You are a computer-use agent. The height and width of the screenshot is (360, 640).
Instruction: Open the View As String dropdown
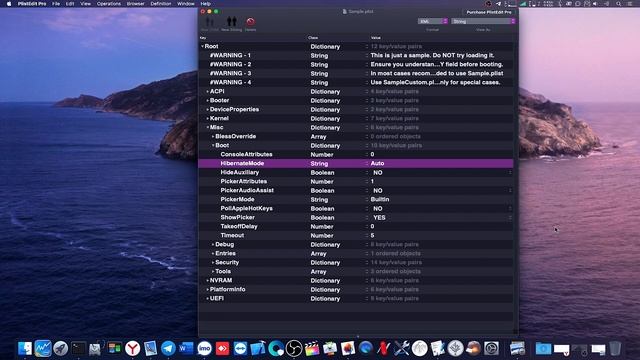click(x=483, y=21)
